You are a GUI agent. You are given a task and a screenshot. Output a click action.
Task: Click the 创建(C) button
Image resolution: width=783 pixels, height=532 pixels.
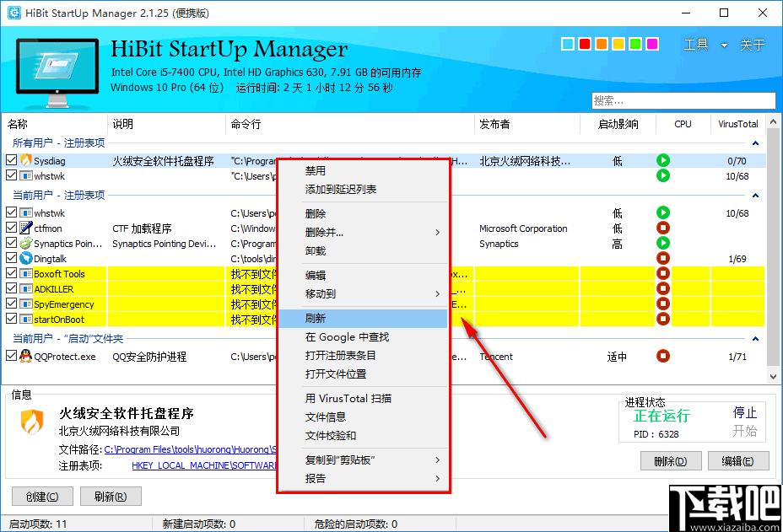(x=42, y=497)
